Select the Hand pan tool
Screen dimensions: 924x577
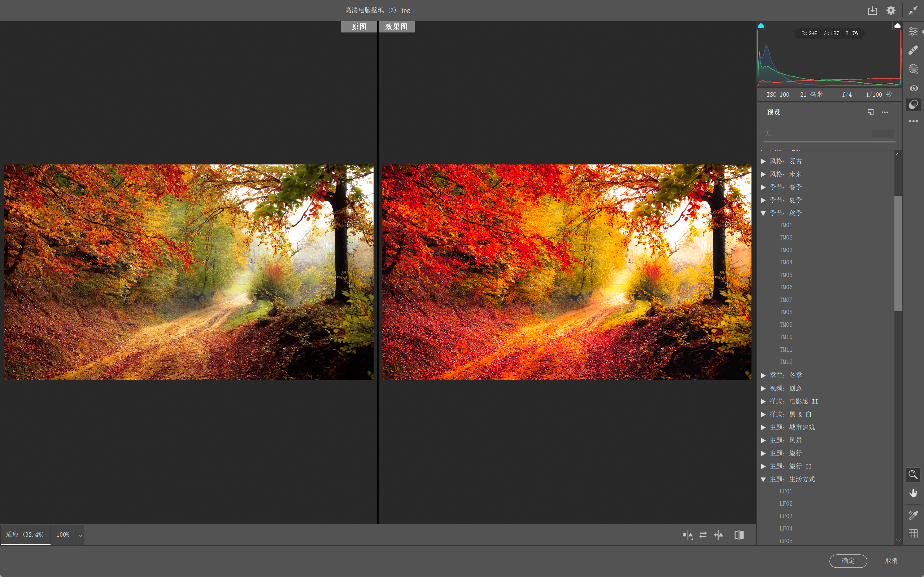click(x=913, y=493)
